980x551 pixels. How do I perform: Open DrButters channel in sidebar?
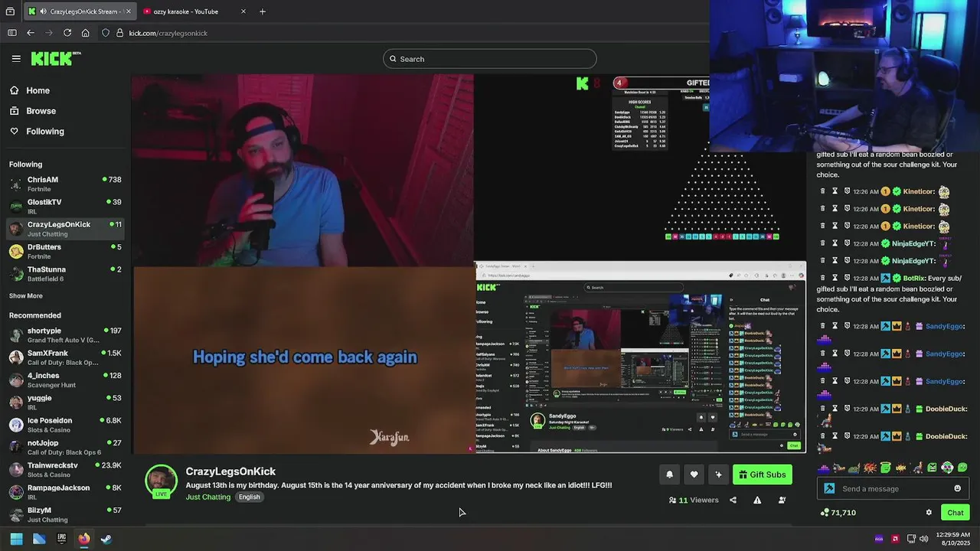65,251
